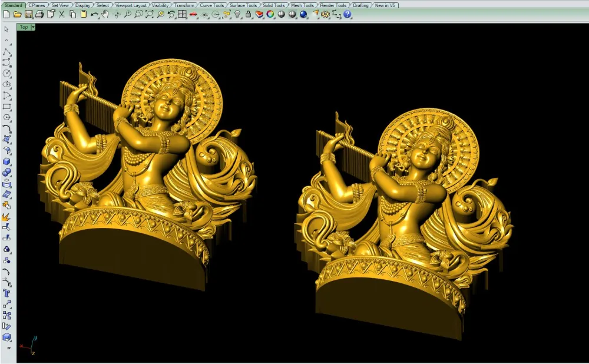Select the Text object tool
This screenshot has height=364, width=589.
[6, 293]
